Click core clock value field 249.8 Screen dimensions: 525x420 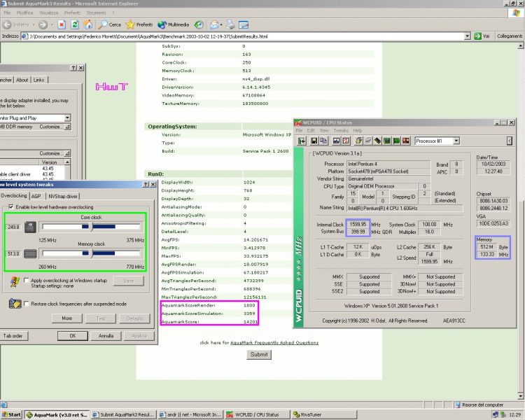14,227
